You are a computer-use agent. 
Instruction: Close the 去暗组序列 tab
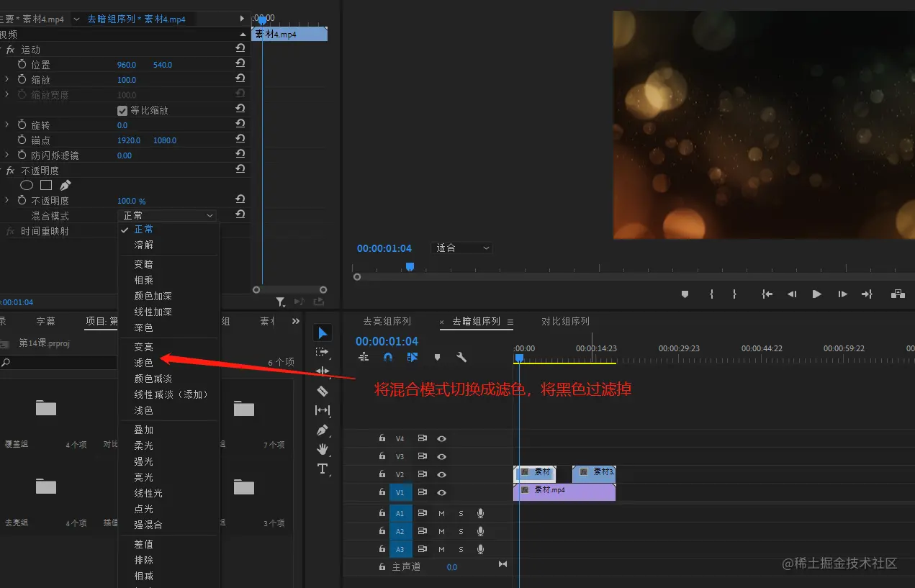tap(442, 322)
